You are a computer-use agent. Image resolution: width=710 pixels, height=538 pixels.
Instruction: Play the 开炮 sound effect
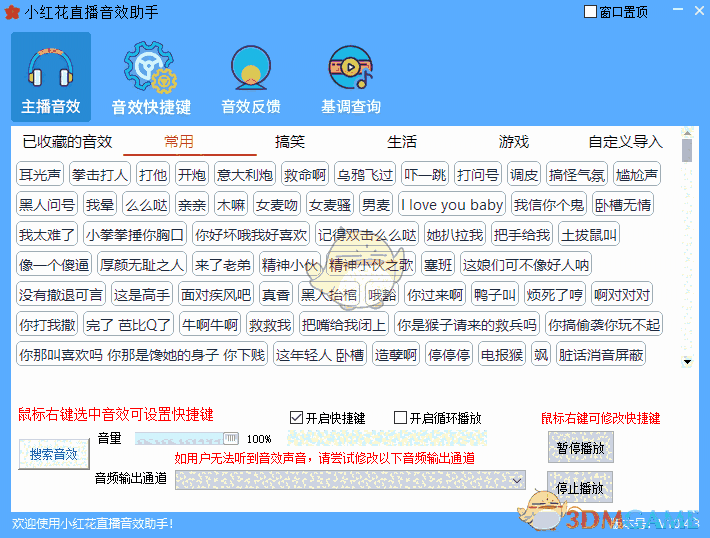(192, 174)
